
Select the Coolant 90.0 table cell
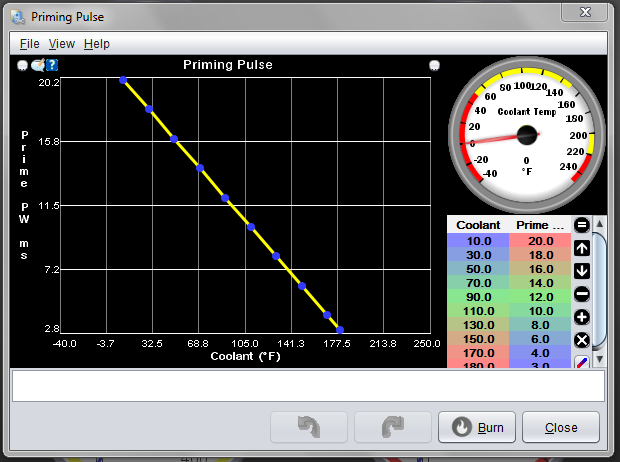click(x=478, y=297)
